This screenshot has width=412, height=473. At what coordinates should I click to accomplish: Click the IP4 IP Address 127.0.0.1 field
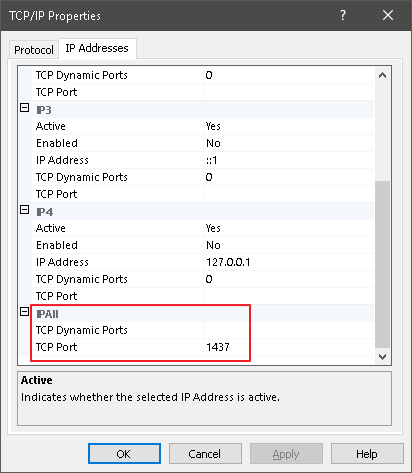tap(289, 262)
